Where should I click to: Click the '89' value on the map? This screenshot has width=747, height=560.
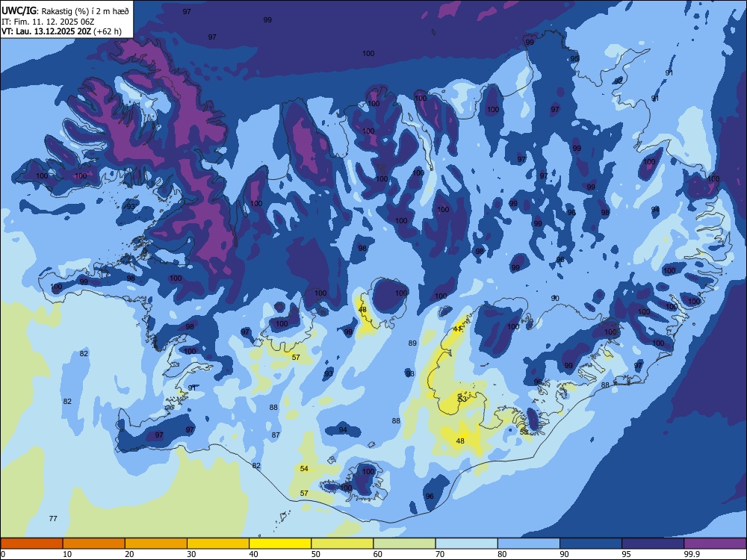pyautogui.click(x=412, y=343)
